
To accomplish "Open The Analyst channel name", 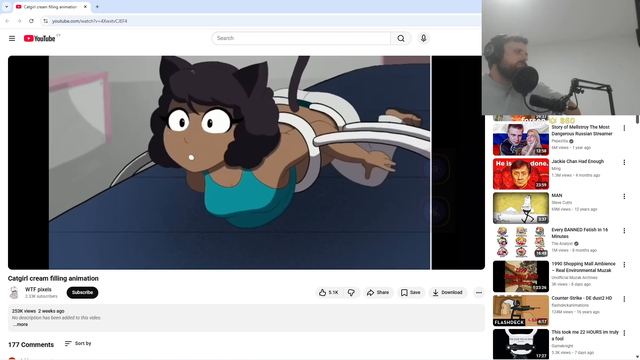I will (562, 244).
